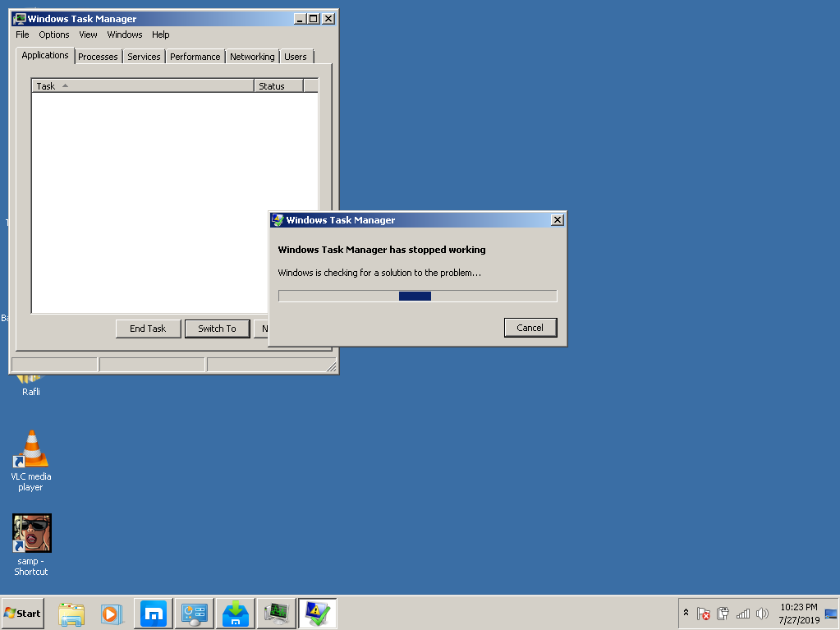This screenshot has height=630, width=840.
Task: Switch to the Users tab
Action: (x=296, y=57)
